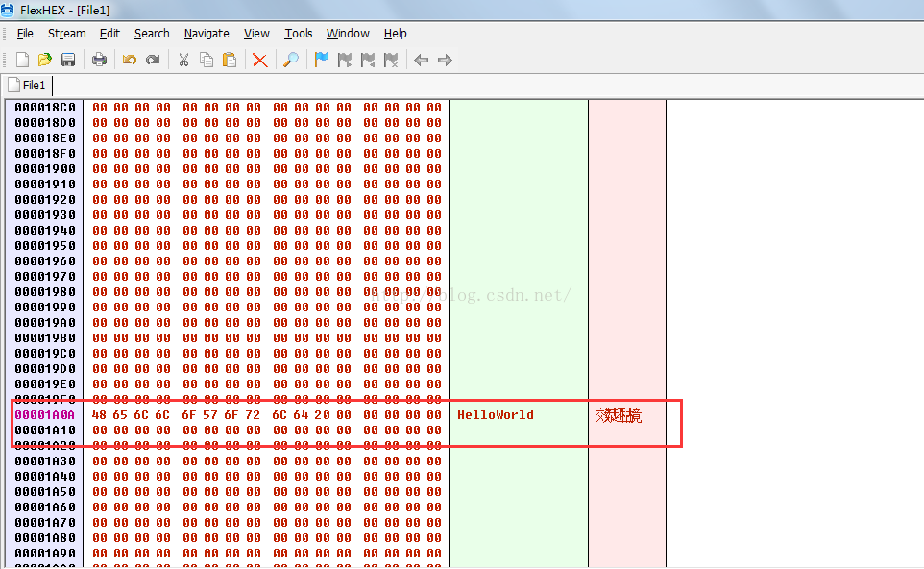This screenshot has width=924, height=569.
Task: Navigate forward with the right arrow icon
Action: (445, 60)
